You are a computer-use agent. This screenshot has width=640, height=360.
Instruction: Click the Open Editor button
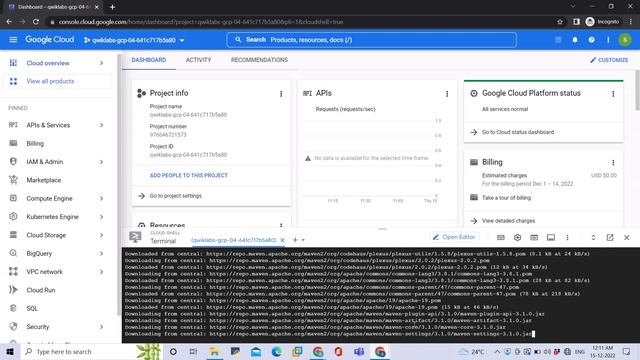[x=454, y=237]
